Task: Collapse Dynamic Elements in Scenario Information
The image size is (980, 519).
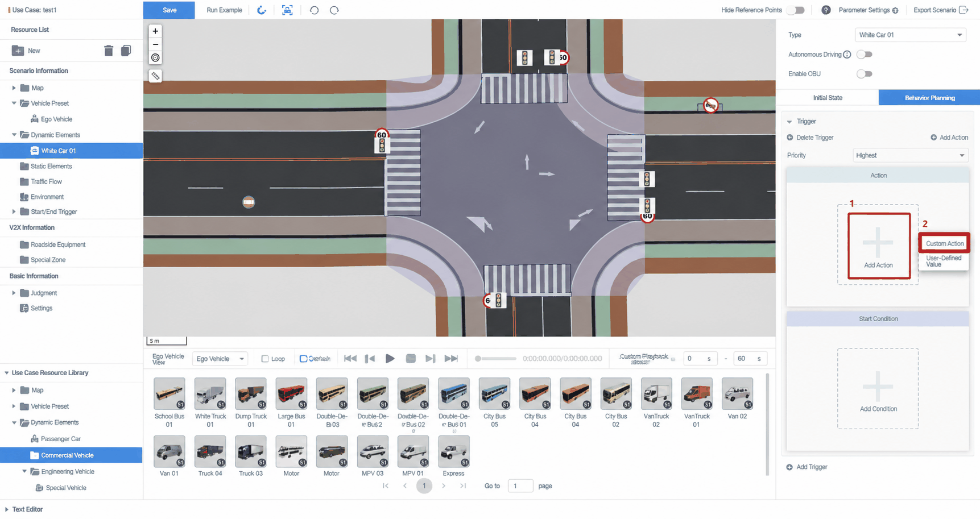Action: click(14, 135)
